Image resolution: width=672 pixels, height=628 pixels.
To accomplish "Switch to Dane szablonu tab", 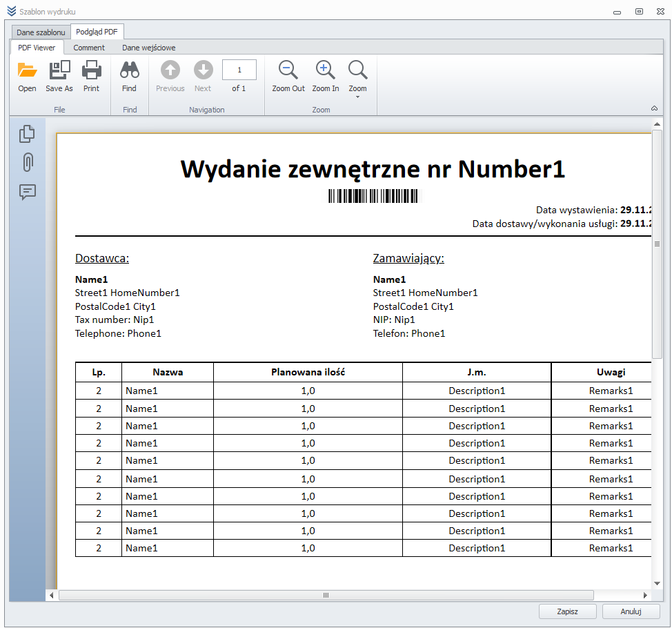I will coord(41,32).
